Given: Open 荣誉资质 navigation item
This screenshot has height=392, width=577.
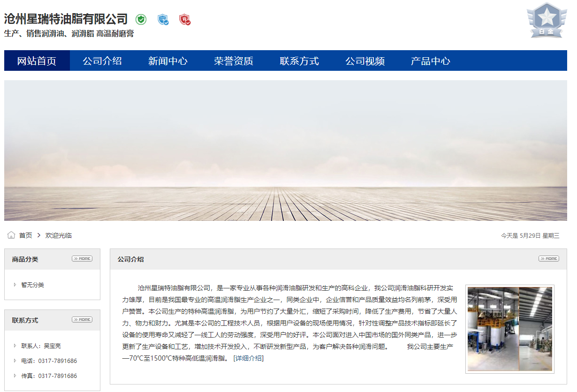Looking at the screenshot, I should click(234, 61).
